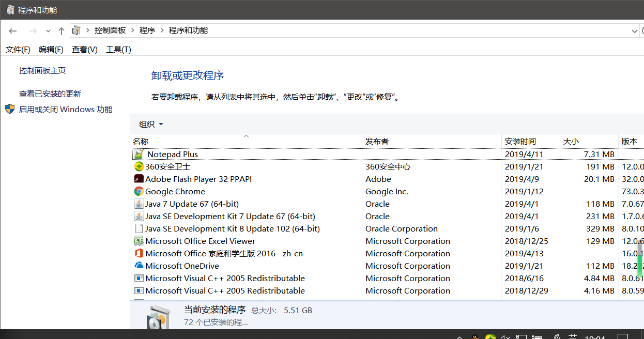Click install date 2019/4/9
Screen dimensions: 644x339
523,179
